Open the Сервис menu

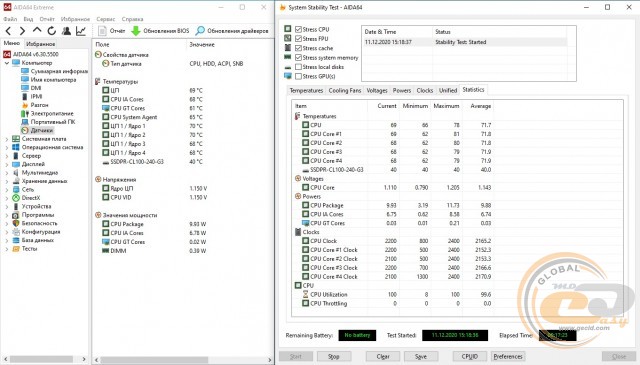(x=106, y=19)
